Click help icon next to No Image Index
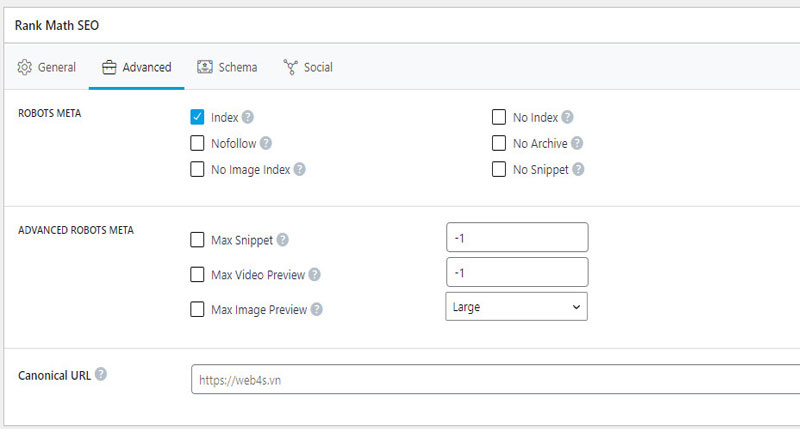The image size is (800, 444). pos(299,170)
